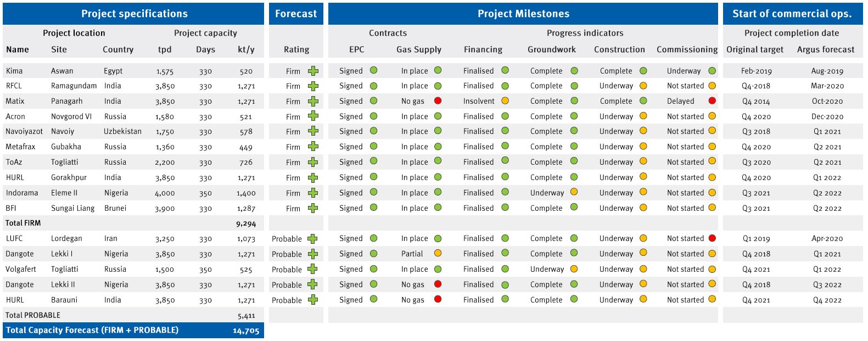Click the green plus icon in Volgafert row
The image size is (868, 341).
[x=313, y=269]
